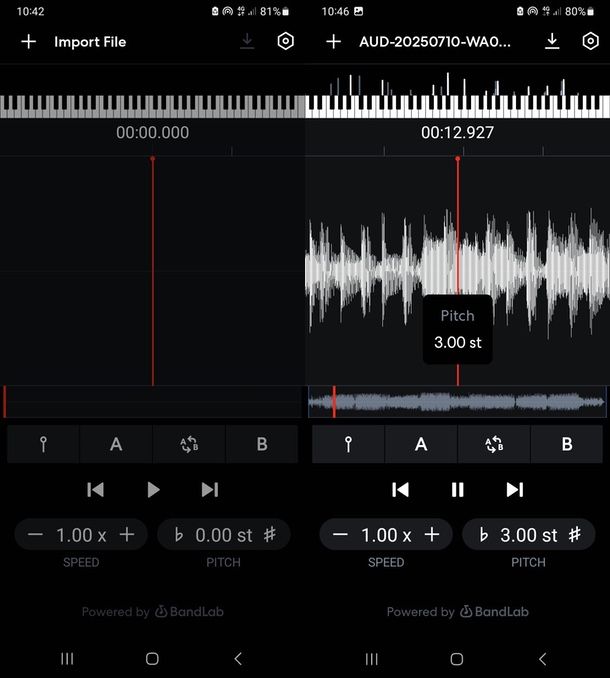Image resolution: width=610 pixels, height=678 pixels.
Task: Lower pitch with flat symbol in the right screen
Action: [484, 535]
